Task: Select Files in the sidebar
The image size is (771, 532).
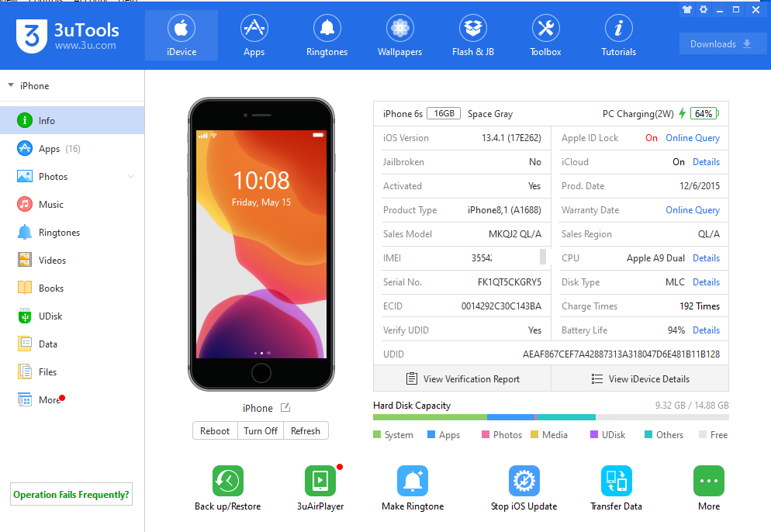Action: [72, 372]
